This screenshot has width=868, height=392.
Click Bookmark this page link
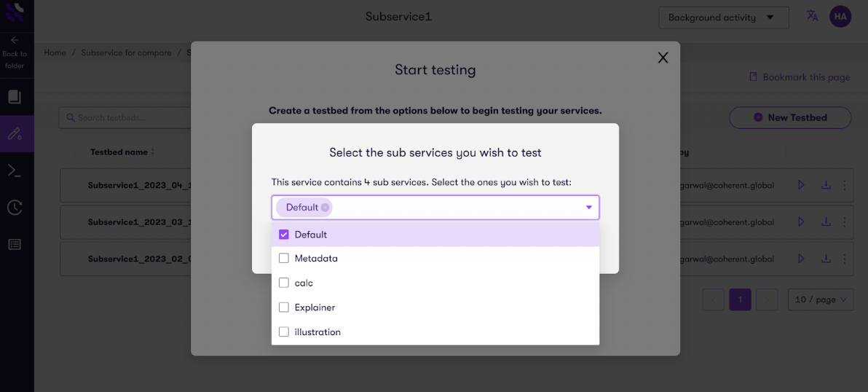click(800, 77)
